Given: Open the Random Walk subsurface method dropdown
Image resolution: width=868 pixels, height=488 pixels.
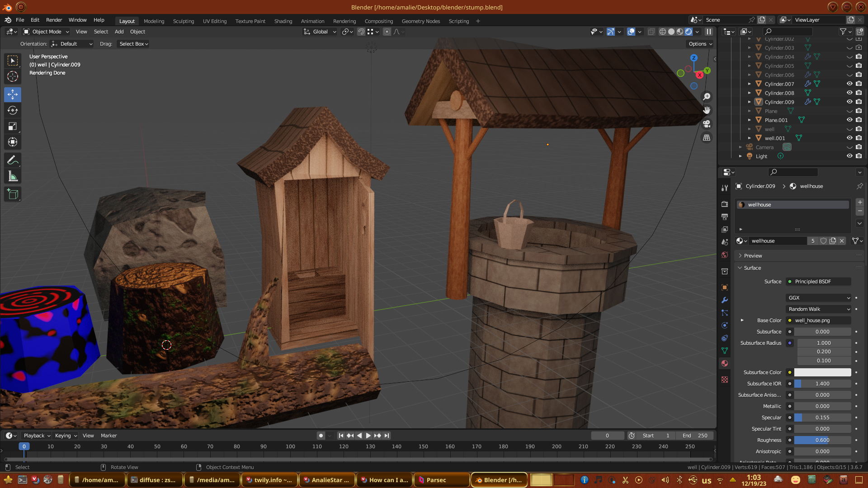Looking at the screenshot, I should [819, 309].
